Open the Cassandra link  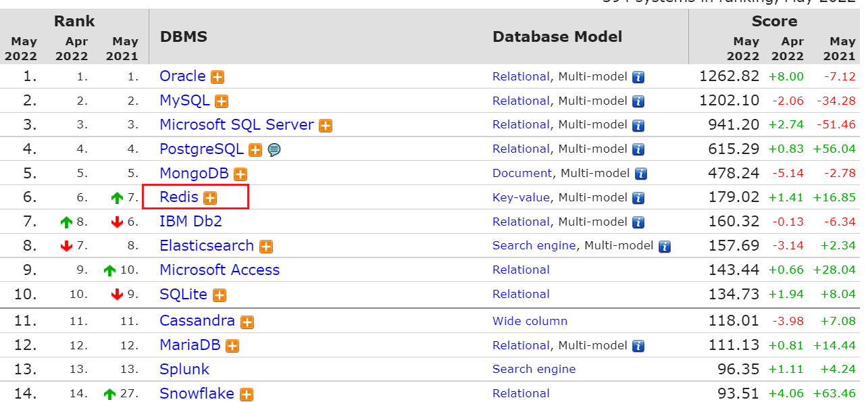point(197,320)
